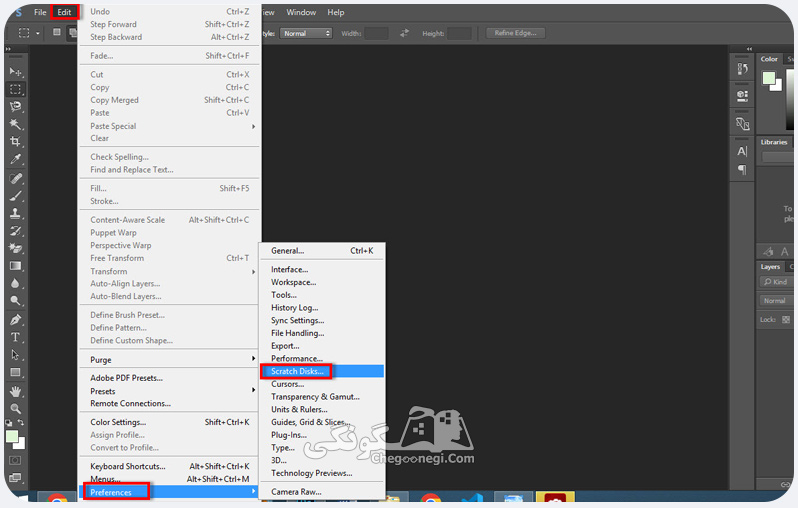Screen dimensions: 798x508
Task: Select the Eyedropper tool
Action: click(x=15, y=159)
